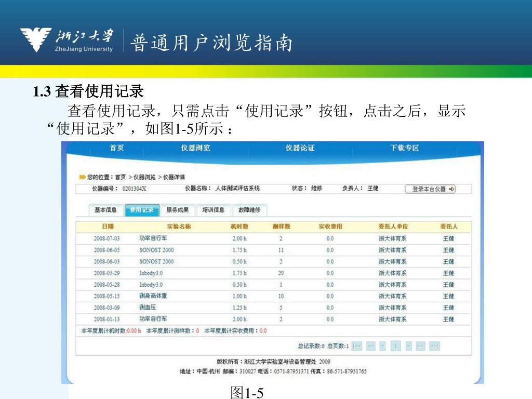The width and height of the screenshot is (532, 399).
Task: Open 仪器浏览 in the top navigation
Action: tap(195, 148)
